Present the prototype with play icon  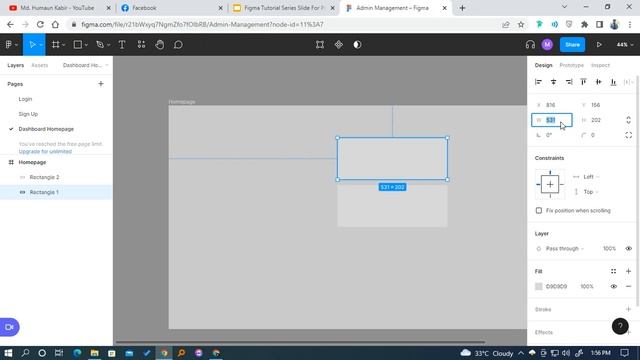pyautogui.click(x=599, y=44)
